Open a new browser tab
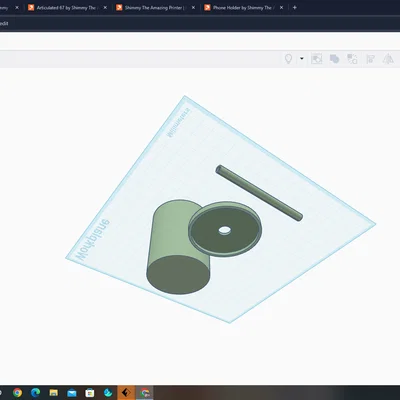The height and width of the screenshot is (400, 400). coord(295,7)
